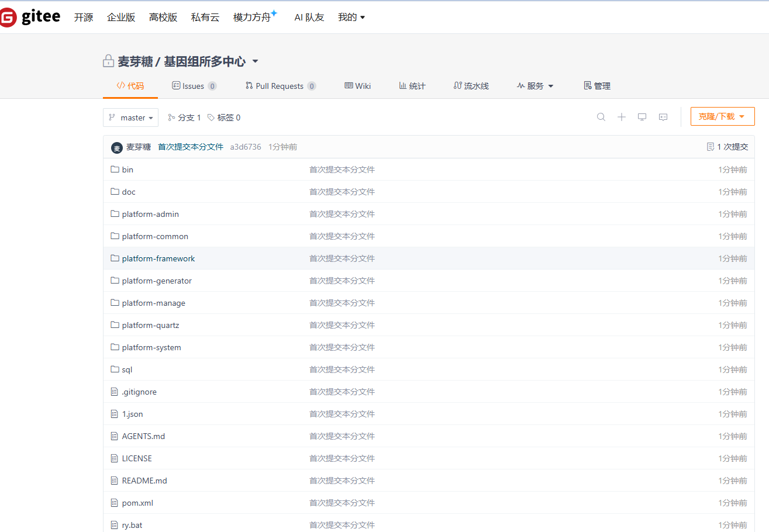The height and width of the screenshot is (532, 769).
Task: Click the Issues count badge 0
Action: [x=212, y=86]
